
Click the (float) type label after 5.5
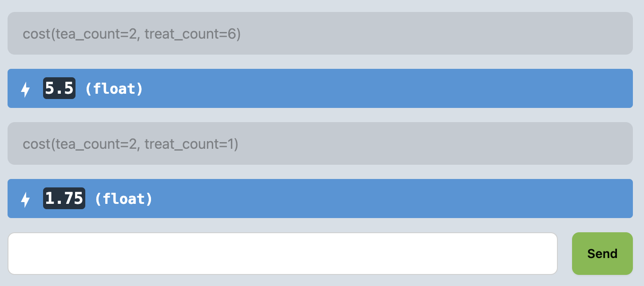(114, 89)
